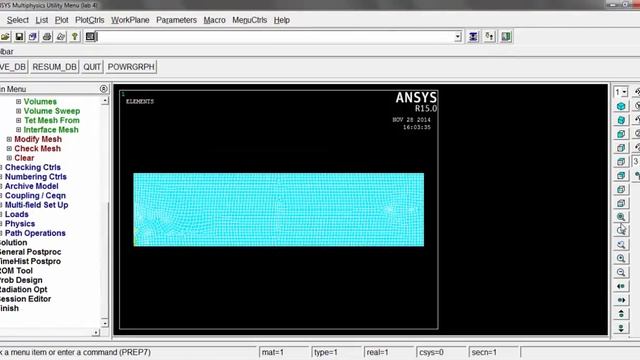Expand the Volume Sweep tree node
Image resolution: width=640 pixels, height=360 pixels.
click(x=18, y=111)
